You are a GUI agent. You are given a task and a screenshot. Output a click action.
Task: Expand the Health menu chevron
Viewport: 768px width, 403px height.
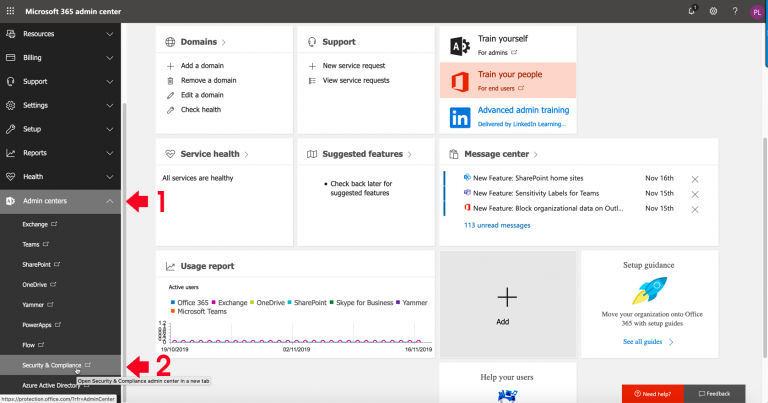coord(110,177)
